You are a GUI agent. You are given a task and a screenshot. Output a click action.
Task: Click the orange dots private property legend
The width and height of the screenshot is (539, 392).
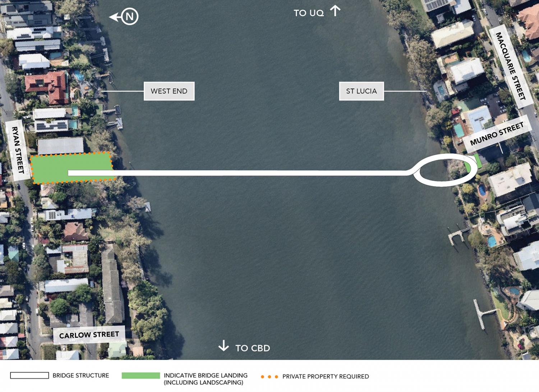pyautogui.click(x=269, y=377)
